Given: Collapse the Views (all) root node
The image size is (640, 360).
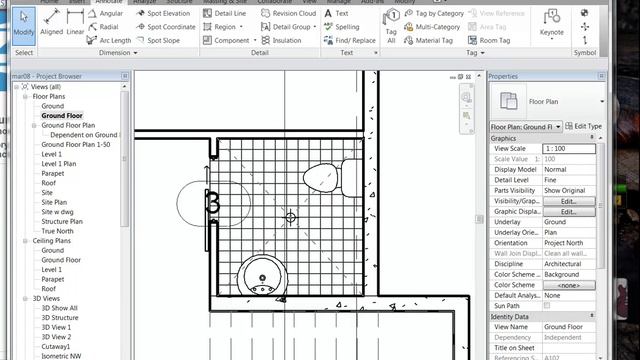Looking at the screenshot, I should tap(17, 87).
